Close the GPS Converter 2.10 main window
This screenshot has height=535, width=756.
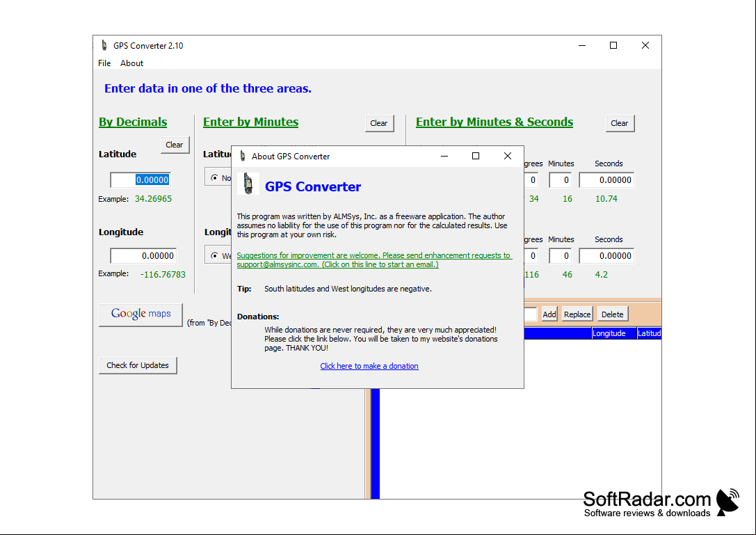click(645, 45)
